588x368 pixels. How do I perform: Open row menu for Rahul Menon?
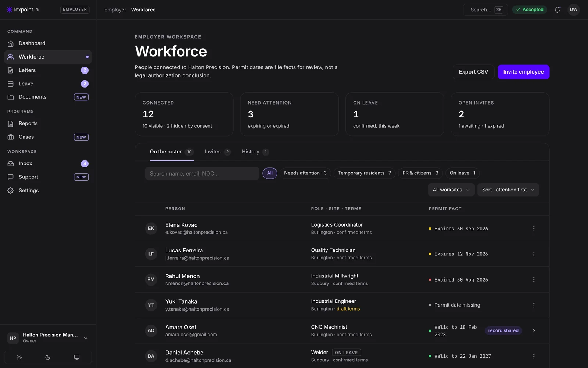[x=534, y=280]
